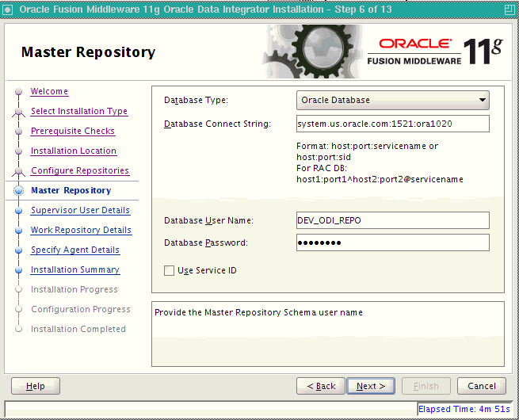Screen dimensions: 519x420
Task: Cancel the installation
Action: 482,386
